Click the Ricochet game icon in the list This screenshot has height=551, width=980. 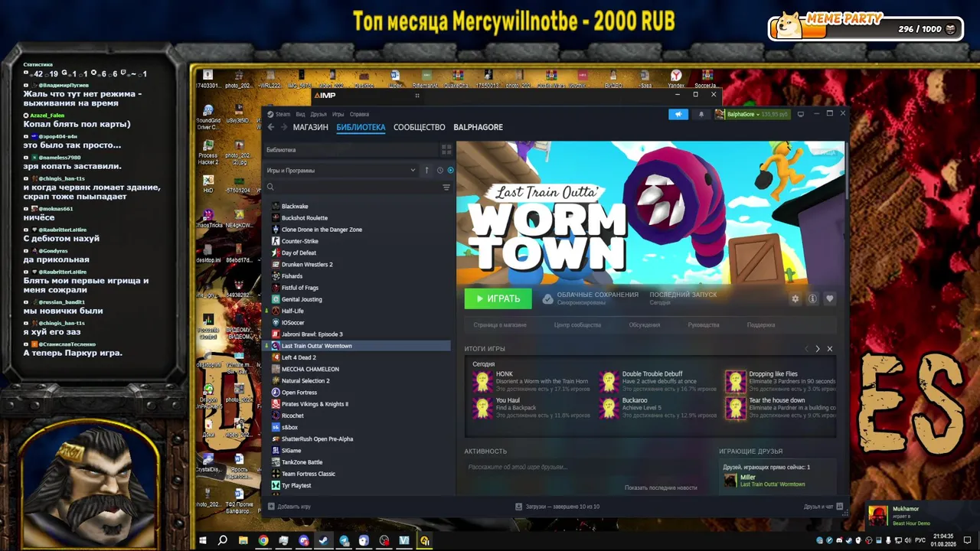point(276,416)
